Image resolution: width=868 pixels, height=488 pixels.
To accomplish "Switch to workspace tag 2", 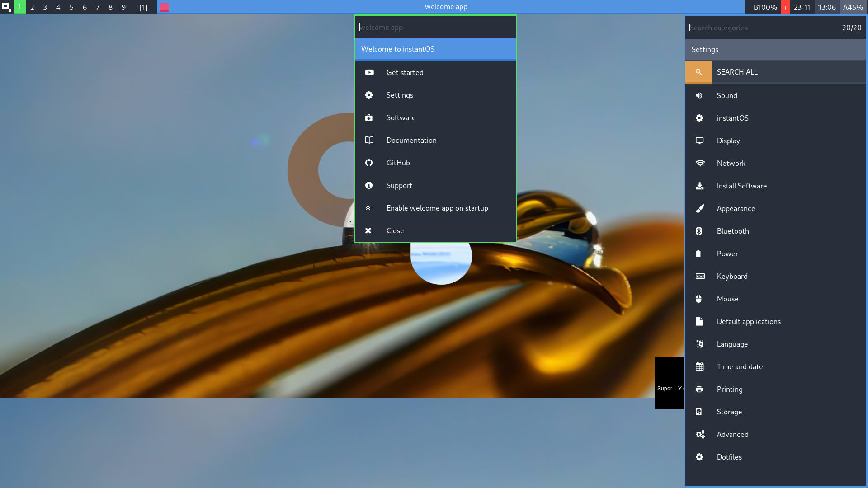I will click(x=32, y=7).
